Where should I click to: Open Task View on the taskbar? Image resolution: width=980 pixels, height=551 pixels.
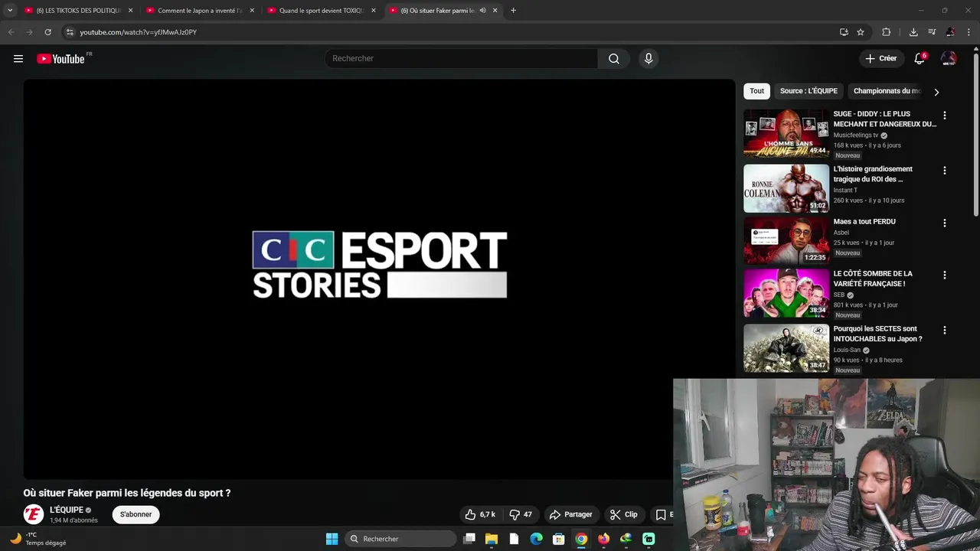tap(469, 539)
